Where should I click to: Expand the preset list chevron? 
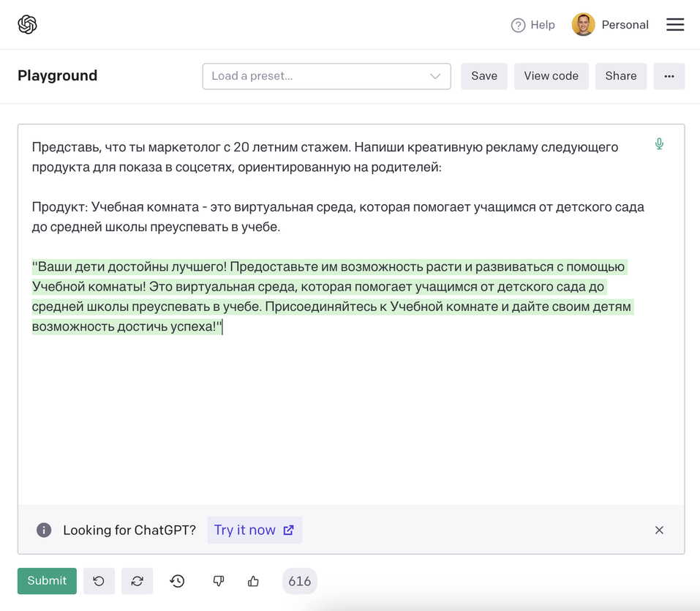tap(437, 76)
